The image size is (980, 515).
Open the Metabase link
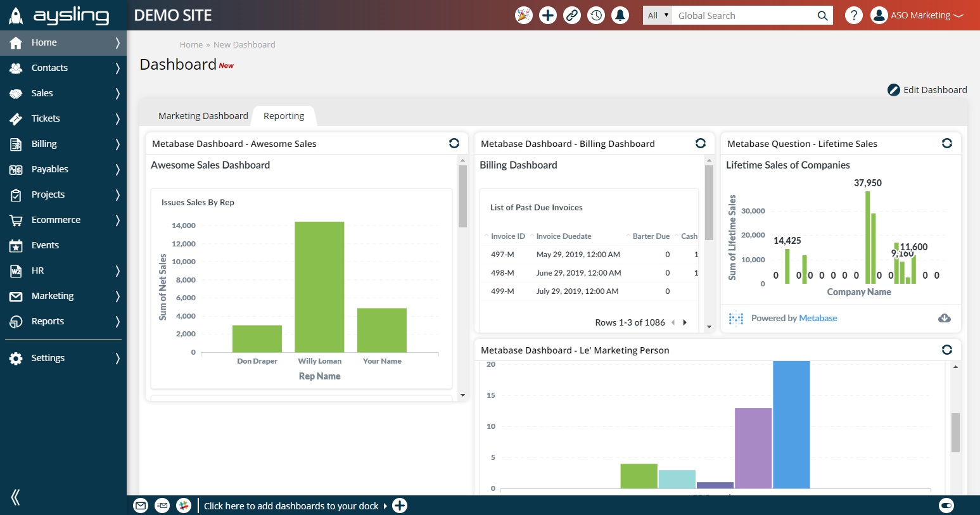[818, 318]
